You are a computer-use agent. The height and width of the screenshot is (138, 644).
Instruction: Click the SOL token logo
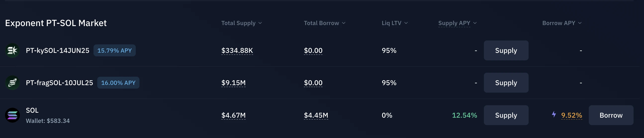12,115
